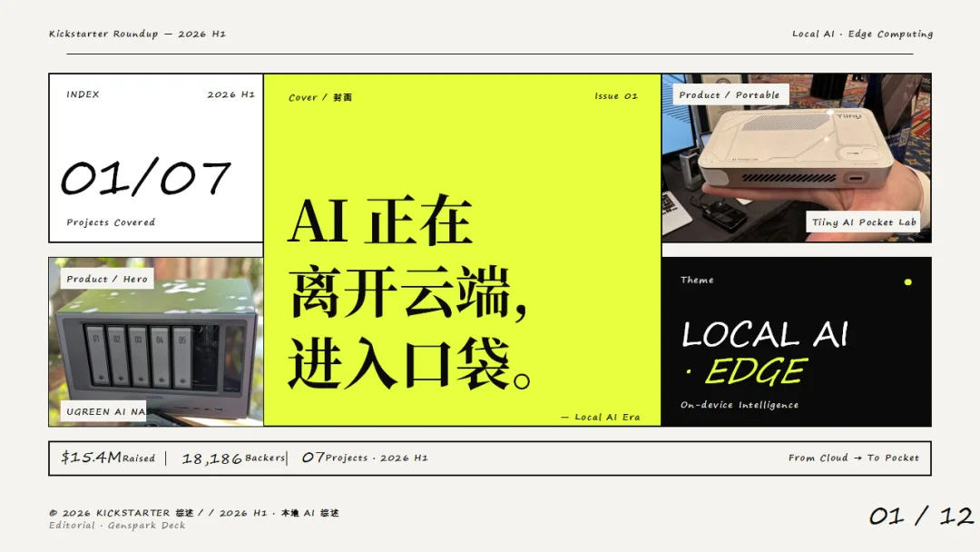980x552 pixels.
Task: Click the '© 2026 KICKSTARTER' footer line
Action: coord(194,513)
